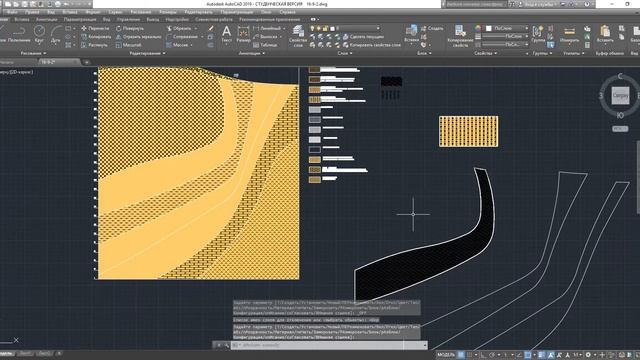Open the Правка menu

click(x=32, y=12)
